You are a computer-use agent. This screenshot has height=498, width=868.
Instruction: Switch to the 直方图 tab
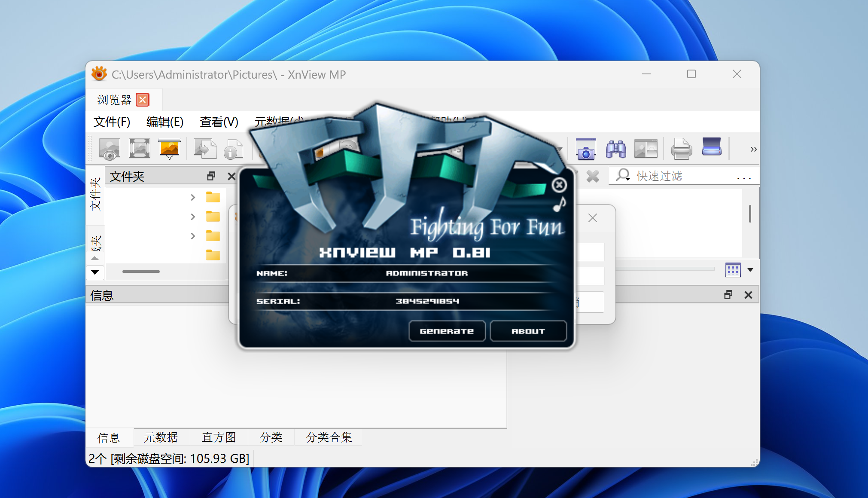coord(219,437)
